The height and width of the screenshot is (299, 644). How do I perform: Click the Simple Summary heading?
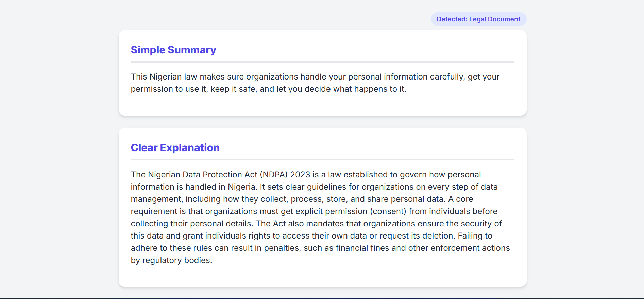[x=173, y=50]
